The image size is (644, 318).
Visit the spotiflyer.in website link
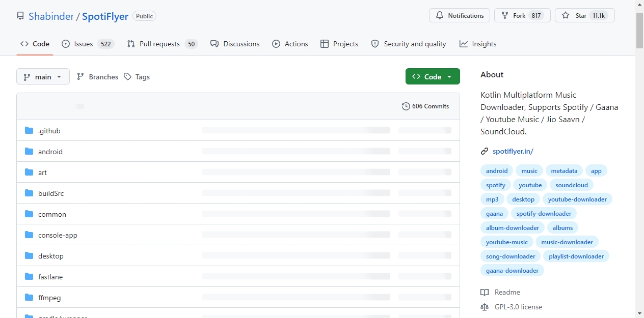click(x=513, y=151)
